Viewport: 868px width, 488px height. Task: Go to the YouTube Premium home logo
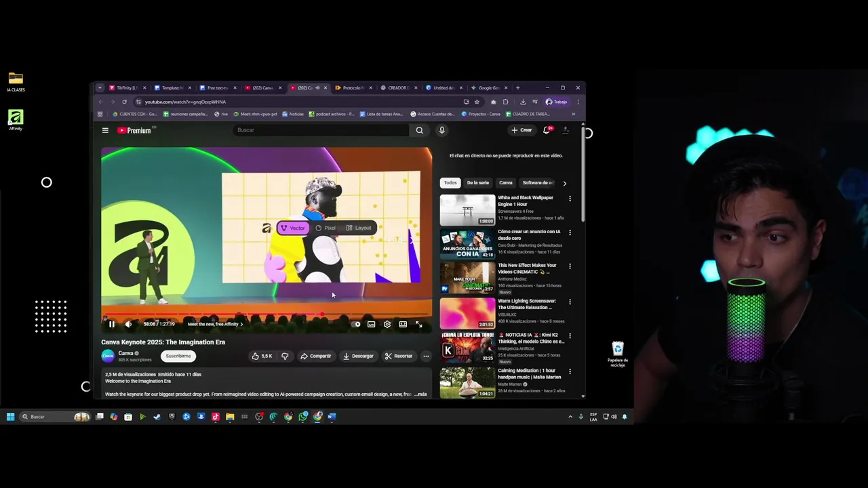coord(134,130)
